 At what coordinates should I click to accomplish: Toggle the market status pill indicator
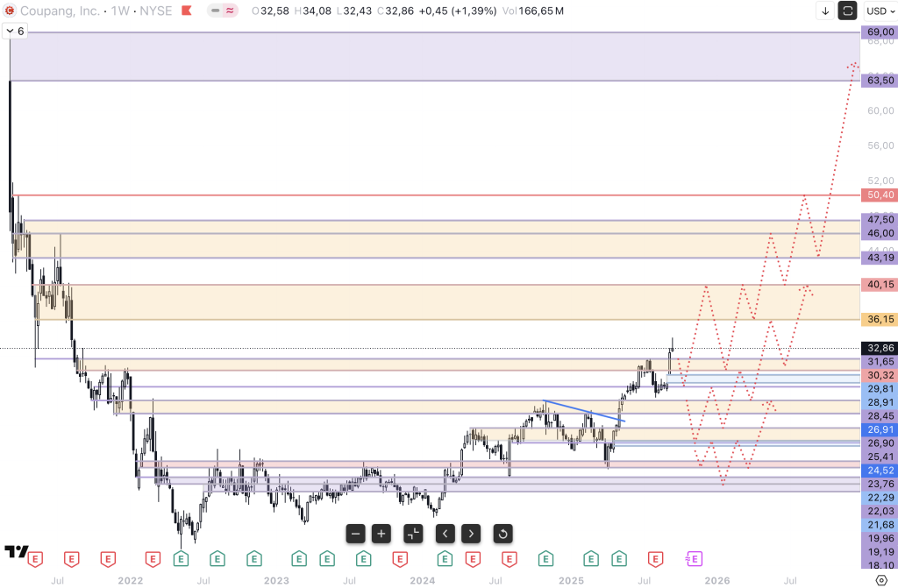point(223,11)
